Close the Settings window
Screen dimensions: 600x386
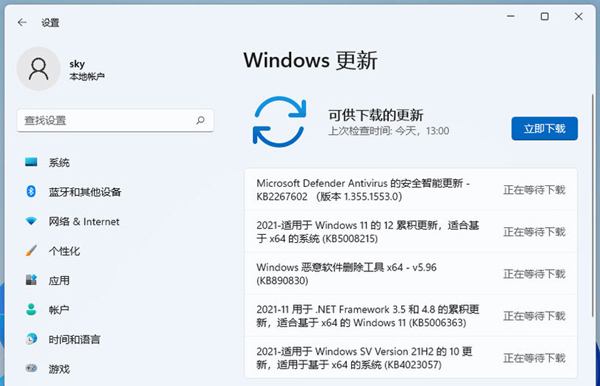coord(579,16)
